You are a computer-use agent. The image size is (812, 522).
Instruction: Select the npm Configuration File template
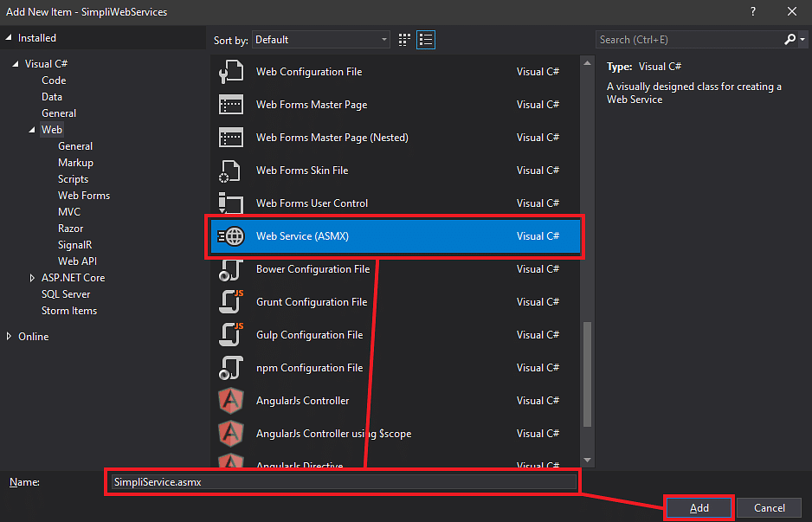tap(396, 368)
